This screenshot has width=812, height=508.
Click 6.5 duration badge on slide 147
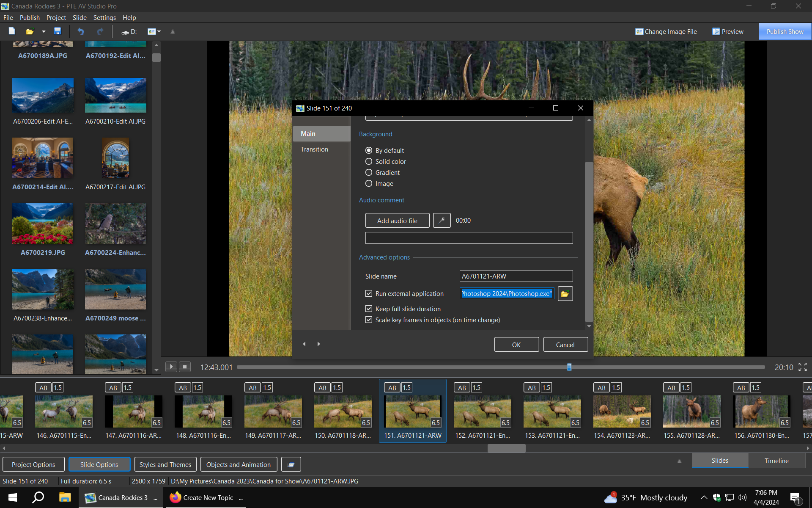point(156,422)
